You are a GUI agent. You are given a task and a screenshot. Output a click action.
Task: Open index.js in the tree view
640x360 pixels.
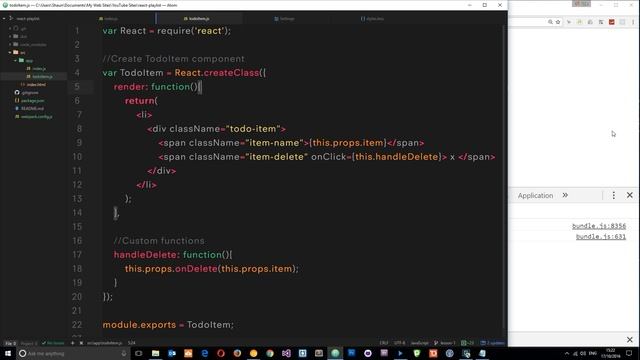pyautogui.click(x=36, y=69)
